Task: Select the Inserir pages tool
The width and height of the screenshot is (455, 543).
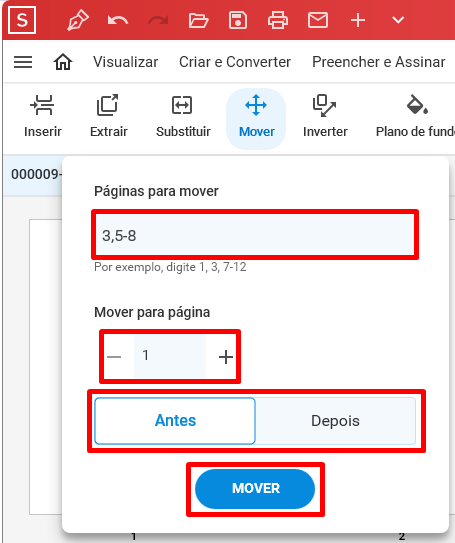Action: point(43,117)
